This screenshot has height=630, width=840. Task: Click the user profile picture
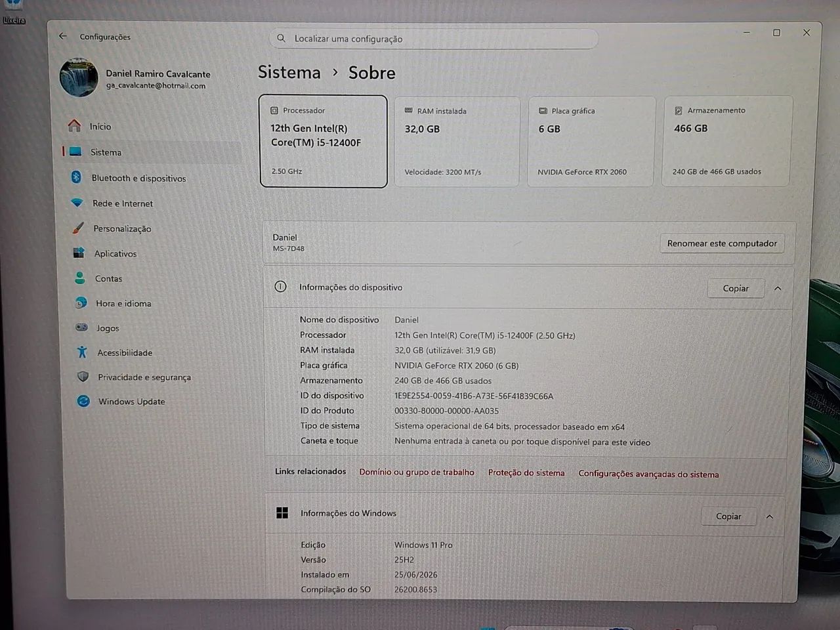[x=79, y=77]
